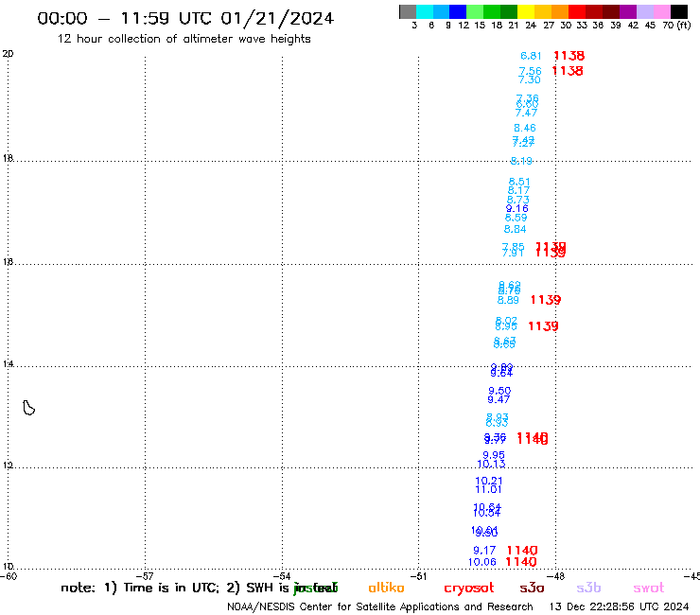The width and height of the screenshot is (700, 615).
Task: Click the red time label 1139 beside 8.89
Action: click(546, 300)
